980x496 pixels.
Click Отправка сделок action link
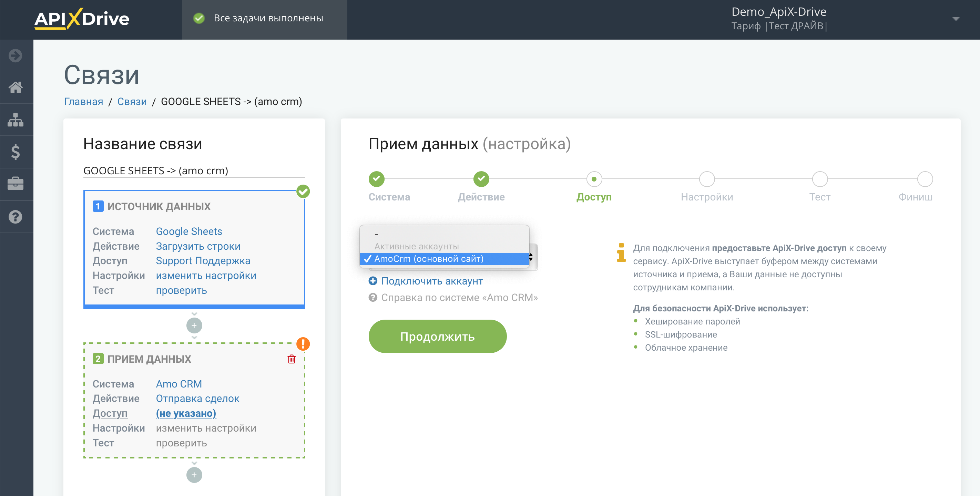(x=197, y=399)
